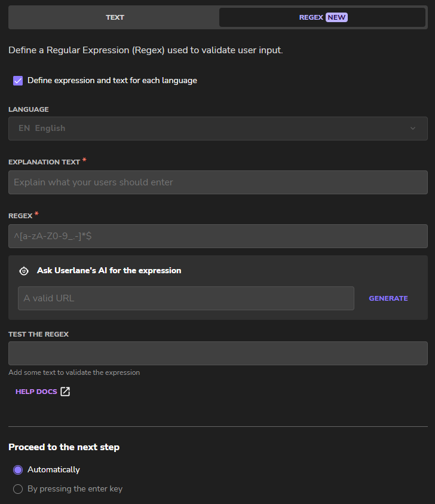Open the HELP DOCS link
Image resolution: width=435 pixels, height=504 pixels.
point(36,392)
